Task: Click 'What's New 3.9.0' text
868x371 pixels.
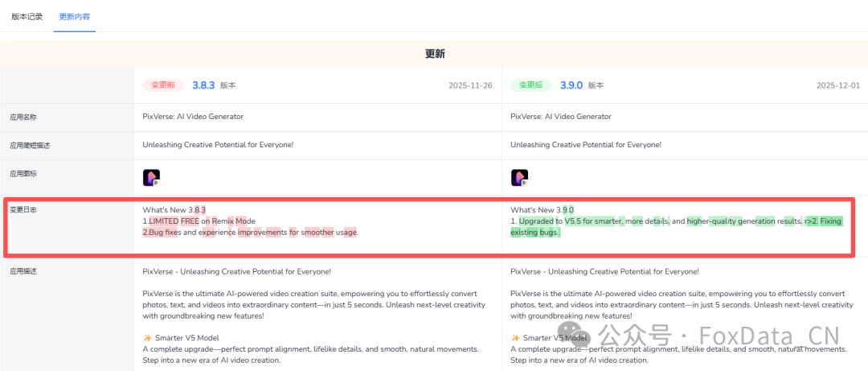Action: tap(542, 209)
